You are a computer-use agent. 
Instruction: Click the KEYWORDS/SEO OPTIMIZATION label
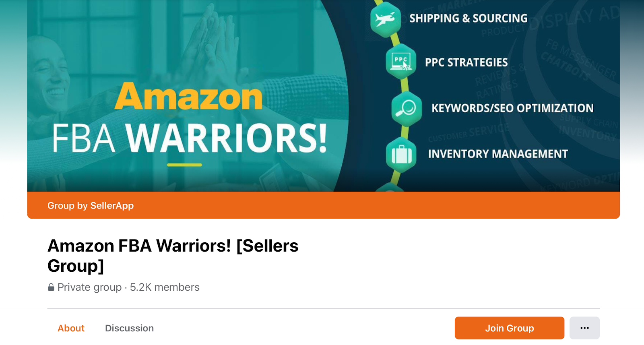click(x=512, y=108)
